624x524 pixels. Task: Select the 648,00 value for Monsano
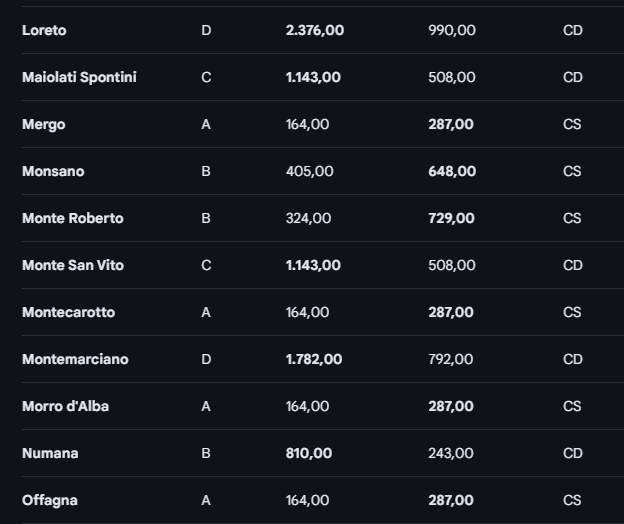451,171
